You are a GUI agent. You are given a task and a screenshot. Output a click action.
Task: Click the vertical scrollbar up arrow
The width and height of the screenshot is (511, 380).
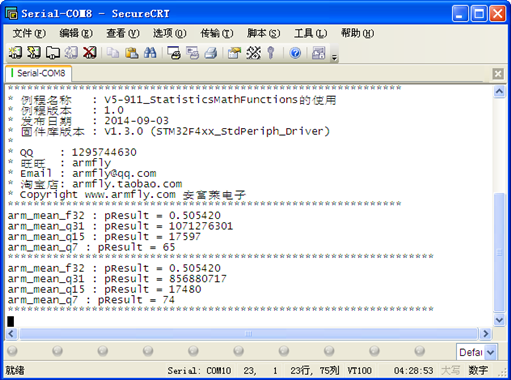pyautogui.click(x=499, y=91)
